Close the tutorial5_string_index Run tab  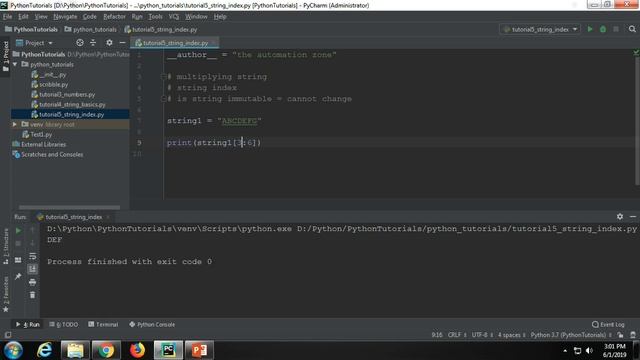[108, 217]
